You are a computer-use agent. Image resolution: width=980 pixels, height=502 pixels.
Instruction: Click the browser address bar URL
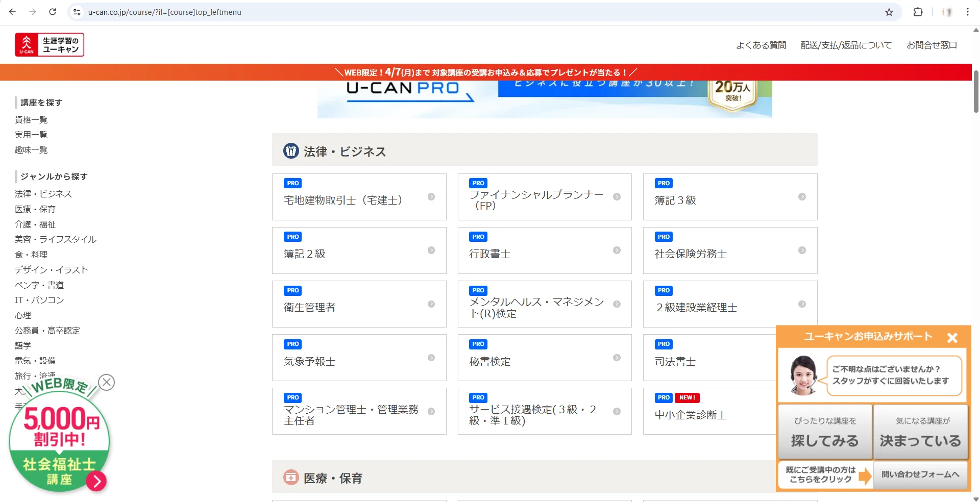click(164, 12)
